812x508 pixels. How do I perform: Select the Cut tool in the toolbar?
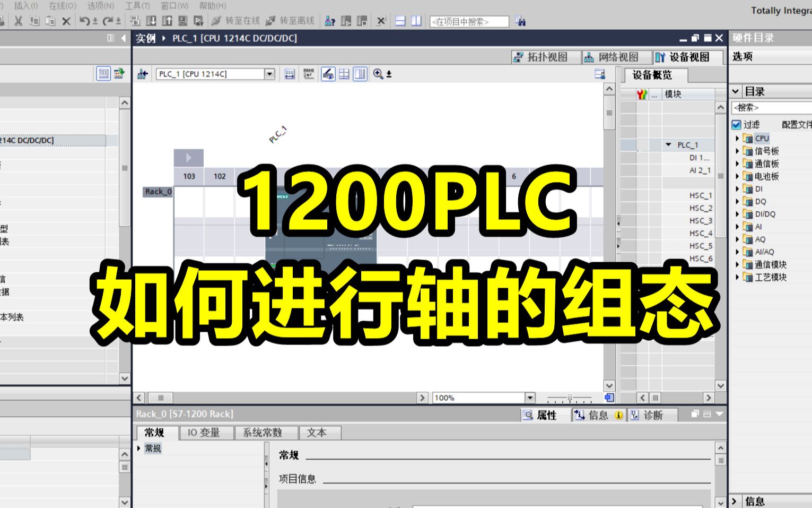[18, 21]
